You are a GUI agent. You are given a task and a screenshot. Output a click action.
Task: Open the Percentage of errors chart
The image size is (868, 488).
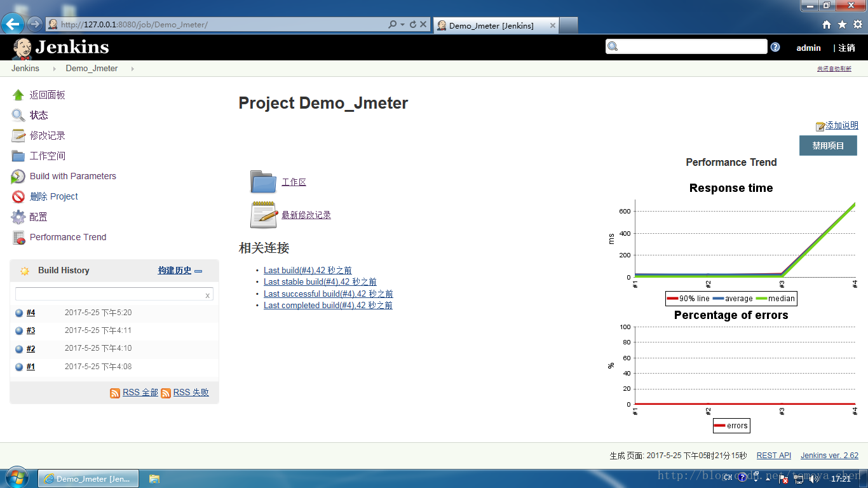(731, 371)
